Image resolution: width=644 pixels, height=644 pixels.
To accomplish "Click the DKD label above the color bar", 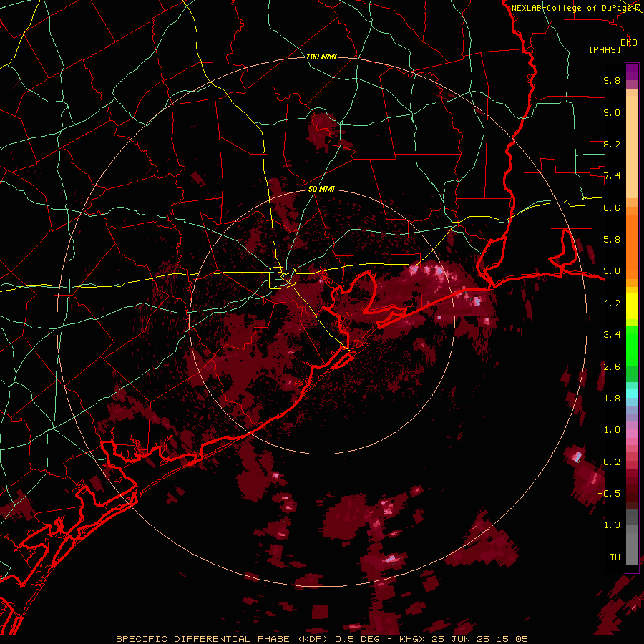I will point(629,43).
